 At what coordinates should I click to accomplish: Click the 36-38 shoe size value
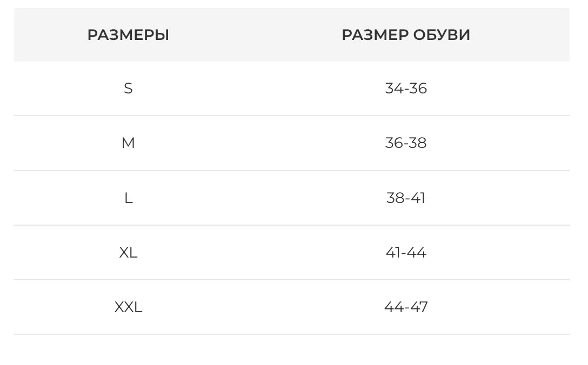(406, 143)
